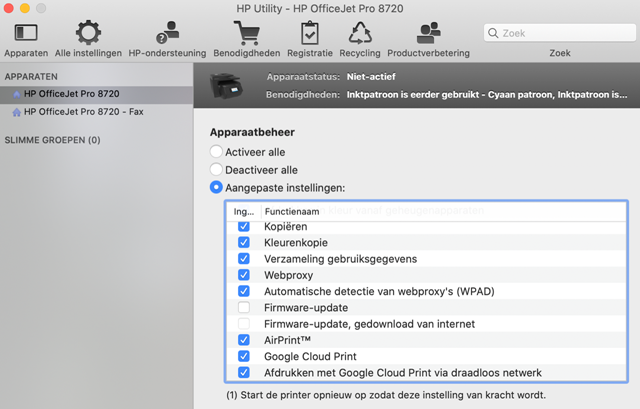Click the Ing... column header
This screenshot has height=409, width=640.
[x=244, y=211]
